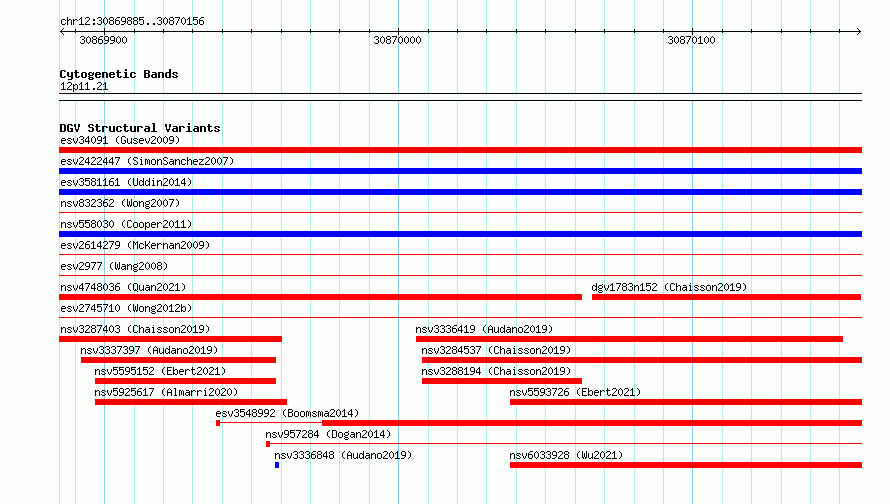Click the red bar under esv34091 (Gusev2009)

pyautogui.click(x=460, y=150)
